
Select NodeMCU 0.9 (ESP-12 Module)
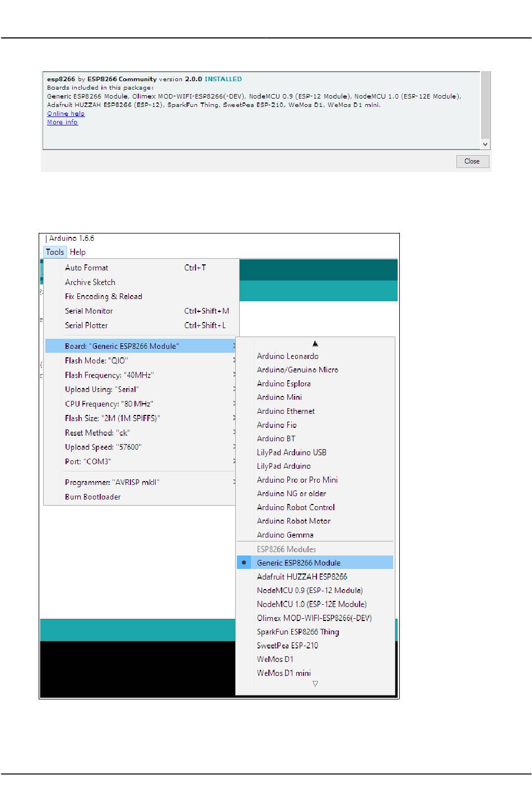315,590
